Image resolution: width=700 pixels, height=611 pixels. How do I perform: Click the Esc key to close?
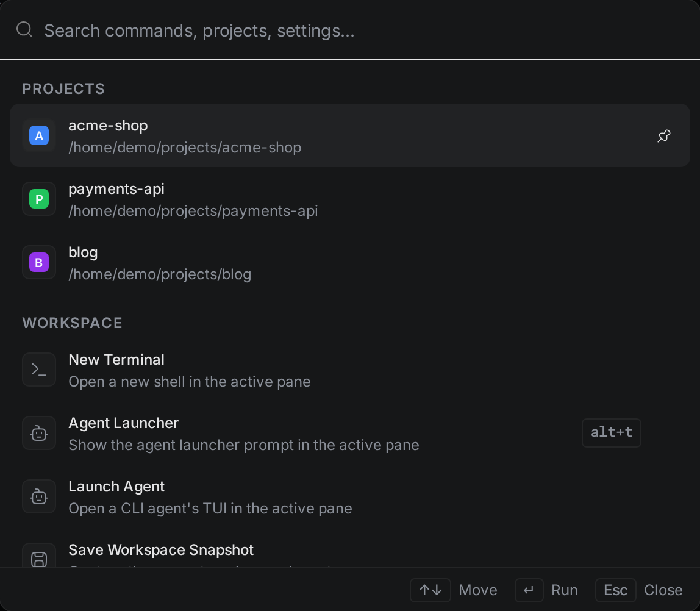616,590
